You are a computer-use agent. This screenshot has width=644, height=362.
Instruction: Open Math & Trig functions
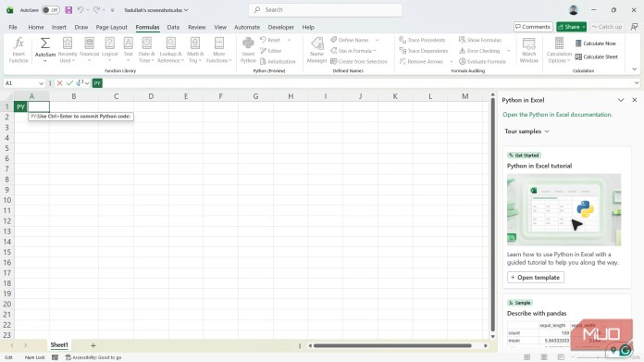[195, 50]
